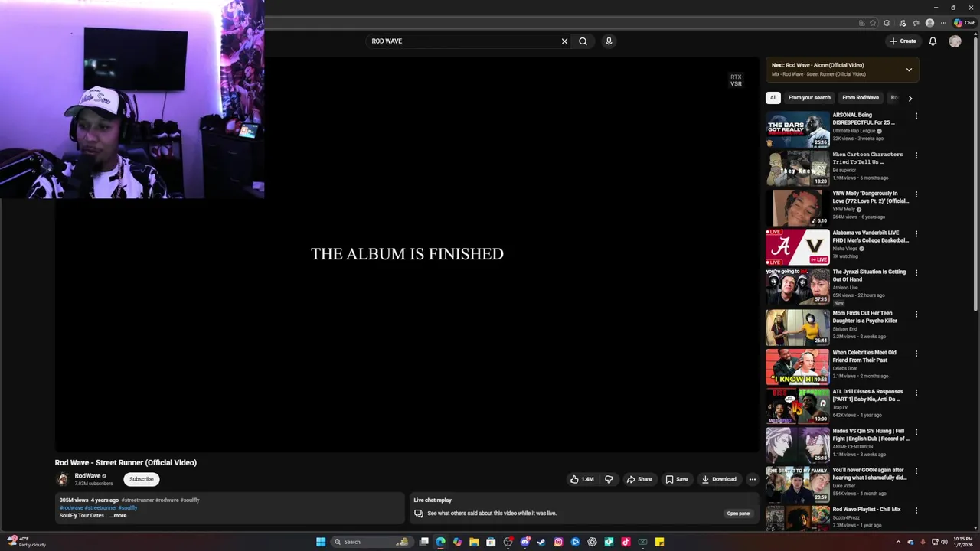Open the RodWave channel name link
The image size is (980, 551).
[87, 476]
